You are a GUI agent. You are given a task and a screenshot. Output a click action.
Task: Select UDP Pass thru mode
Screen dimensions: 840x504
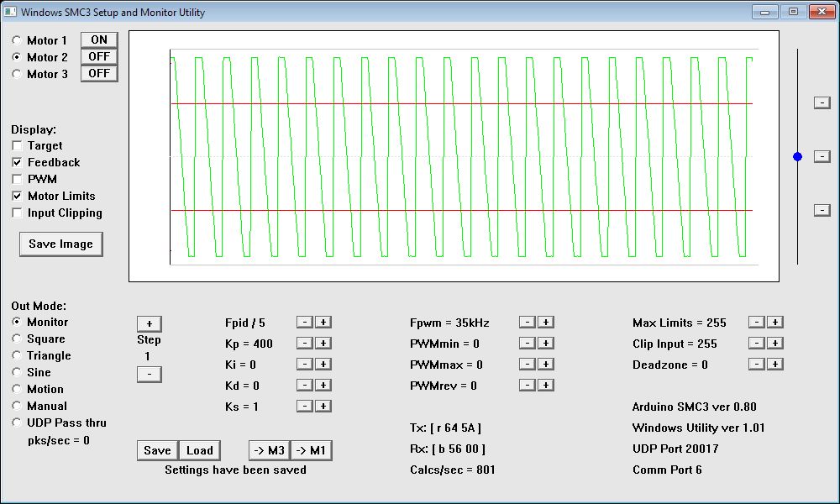[x=18, y=423]
